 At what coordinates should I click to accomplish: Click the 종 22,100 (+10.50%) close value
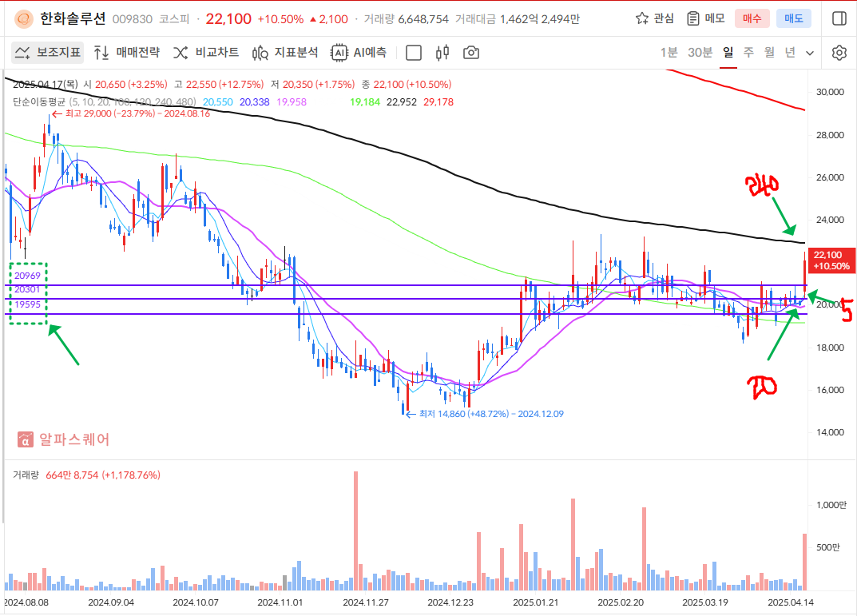tap(406, 84)
